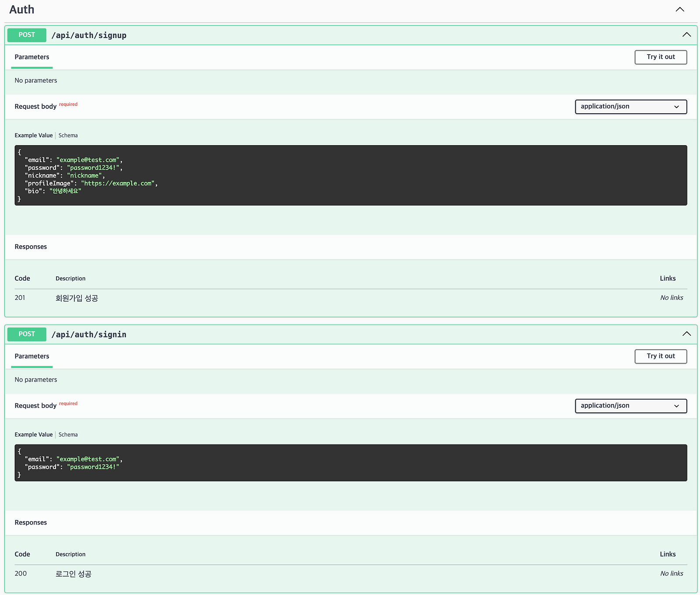Switch to Schema tab in signin
The height and width of the screenshot is (595, 700).
pyautogui.click(x=68, y=435)
